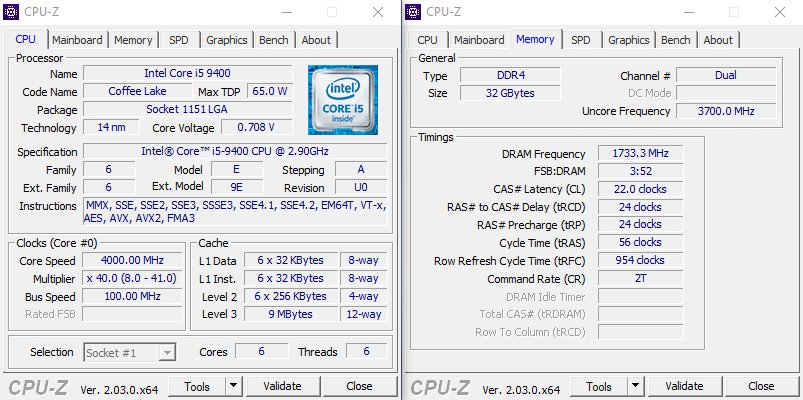Click Validate in the left window
803x400 pixels.
pos(282,386)
